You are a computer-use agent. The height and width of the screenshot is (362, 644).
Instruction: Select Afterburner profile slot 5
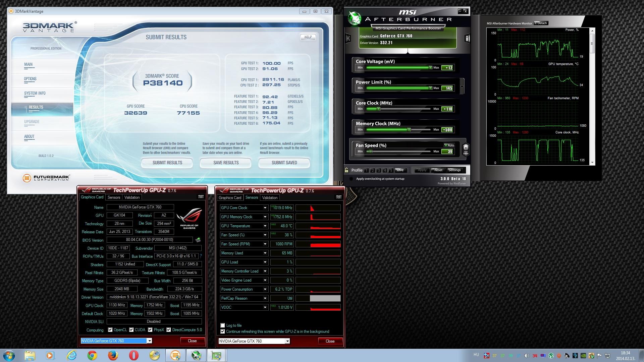coord(391,170)
